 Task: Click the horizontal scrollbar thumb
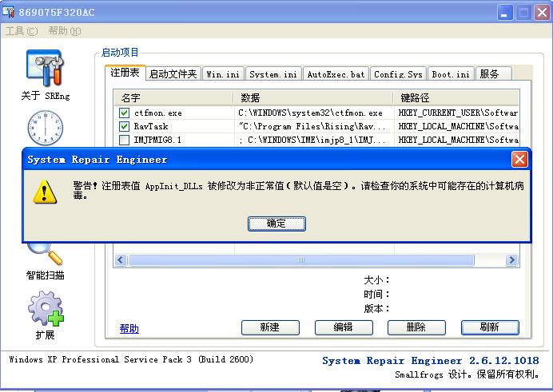coord(301,260)
